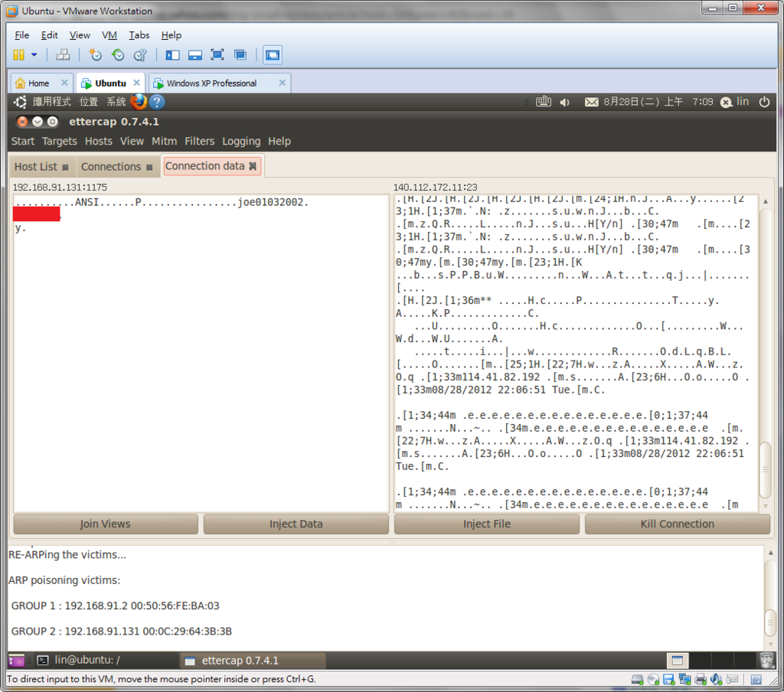Screen dimensions: 784x692
Task: Click the workspace switcher active workspace
Action: [x=678, y=660]
